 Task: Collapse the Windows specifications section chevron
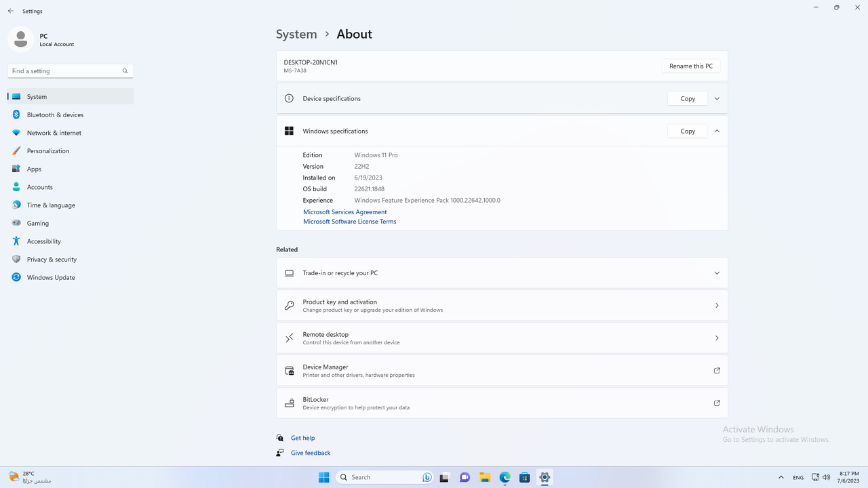pyautogui.click(x=717, y=131)
